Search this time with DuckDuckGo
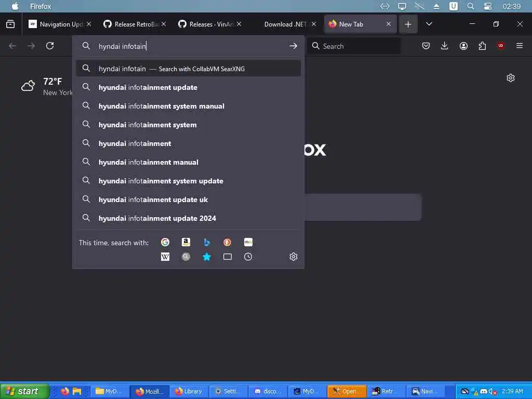The image size is (532, 399). (x=228, y=242)
